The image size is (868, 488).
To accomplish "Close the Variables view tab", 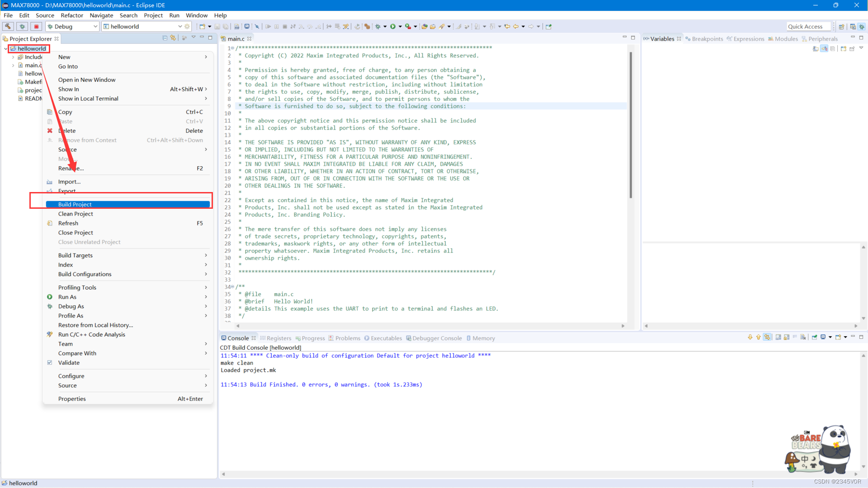I will pyautogui.click(x=679, y=39).
